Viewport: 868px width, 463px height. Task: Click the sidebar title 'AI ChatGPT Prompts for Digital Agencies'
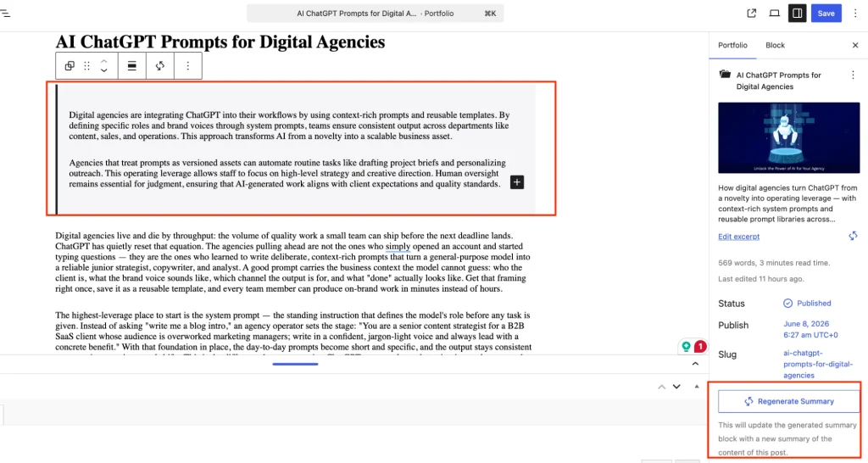coord(778,81)
